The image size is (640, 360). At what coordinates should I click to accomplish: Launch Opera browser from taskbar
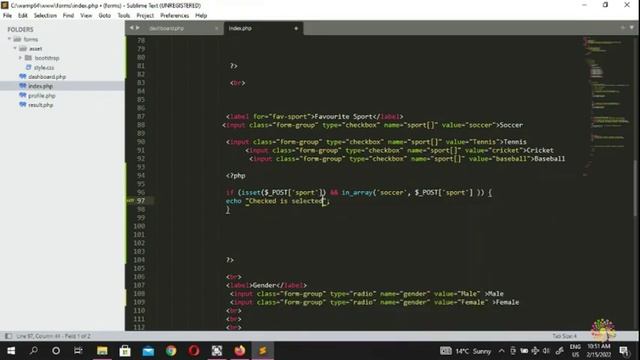[x=194, y=351]
